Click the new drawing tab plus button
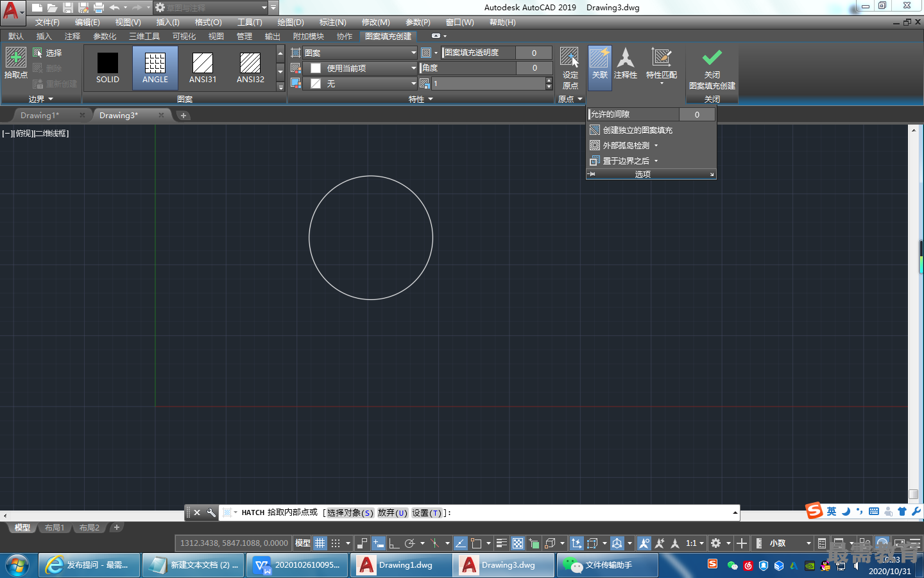This screenshot has height=578, width=924. coord(184,116)
